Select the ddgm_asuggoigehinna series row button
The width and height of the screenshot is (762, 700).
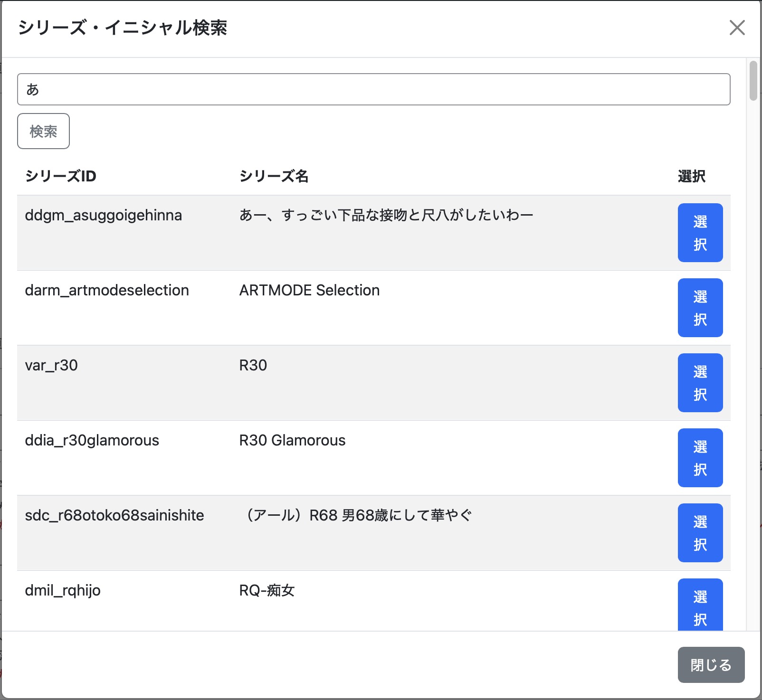click(x=700, y=233)
